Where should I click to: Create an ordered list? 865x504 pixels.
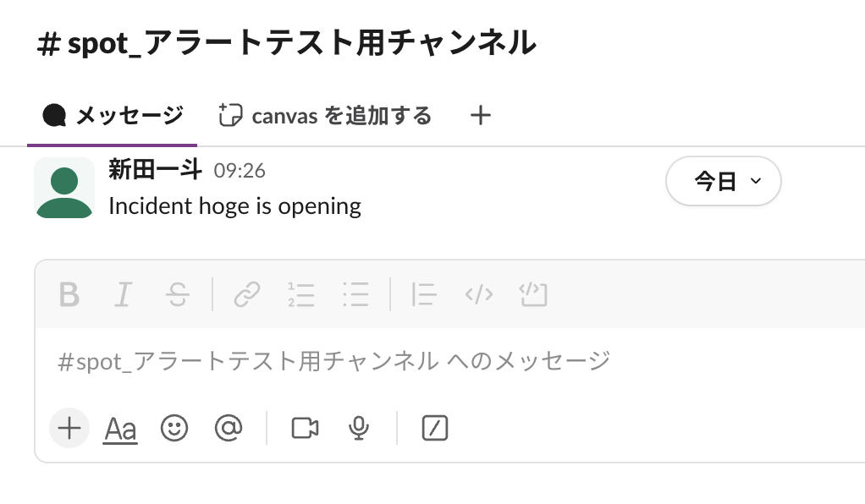[x=301, y=295]
